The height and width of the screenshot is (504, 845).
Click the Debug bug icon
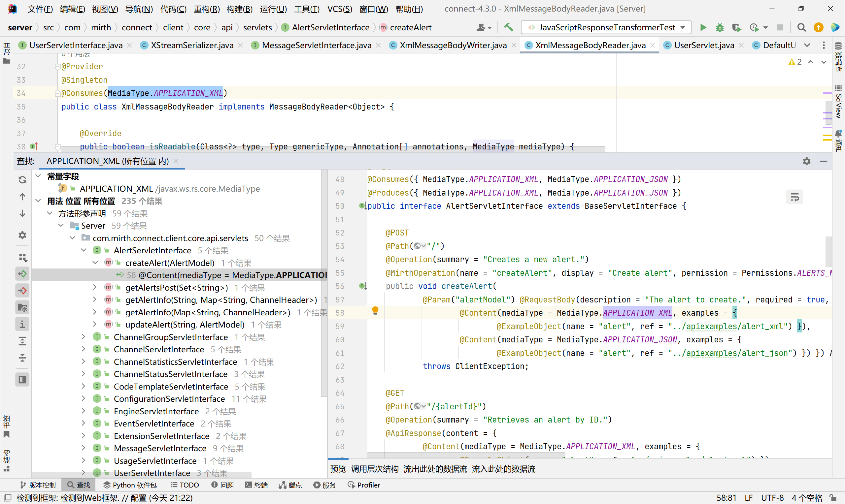point(720,27)
